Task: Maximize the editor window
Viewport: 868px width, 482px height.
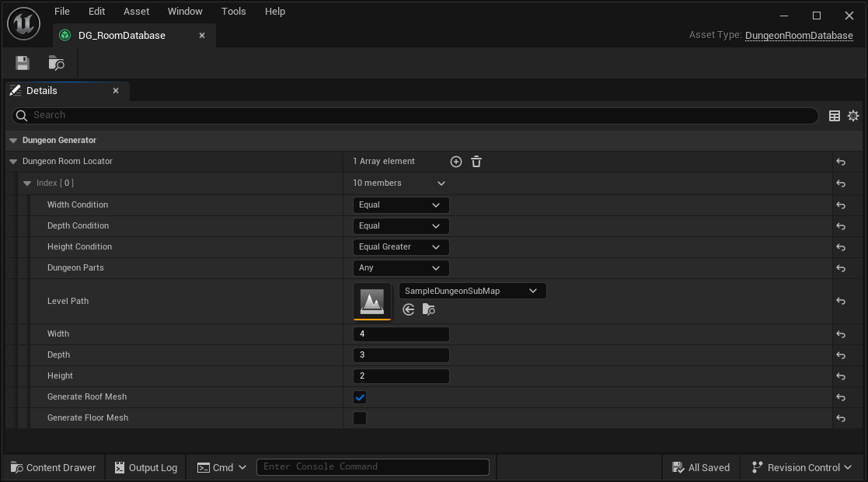Action: [x=817, y=16]
